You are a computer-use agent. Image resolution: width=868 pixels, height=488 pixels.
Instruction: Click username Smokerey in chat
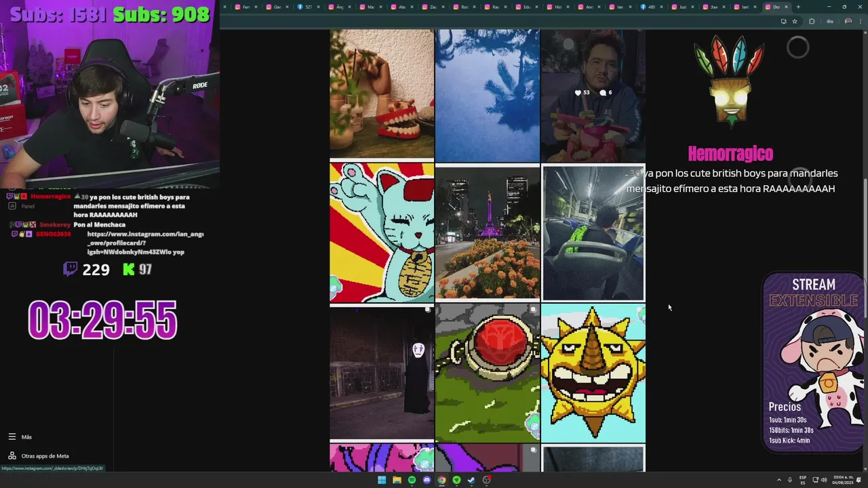[54, 224]
